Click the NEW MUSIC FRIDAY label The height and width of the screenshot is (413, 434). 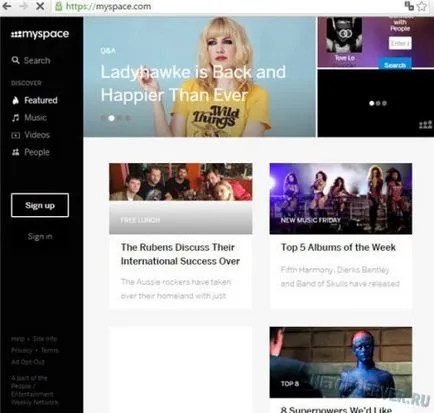tap(311, 220)
